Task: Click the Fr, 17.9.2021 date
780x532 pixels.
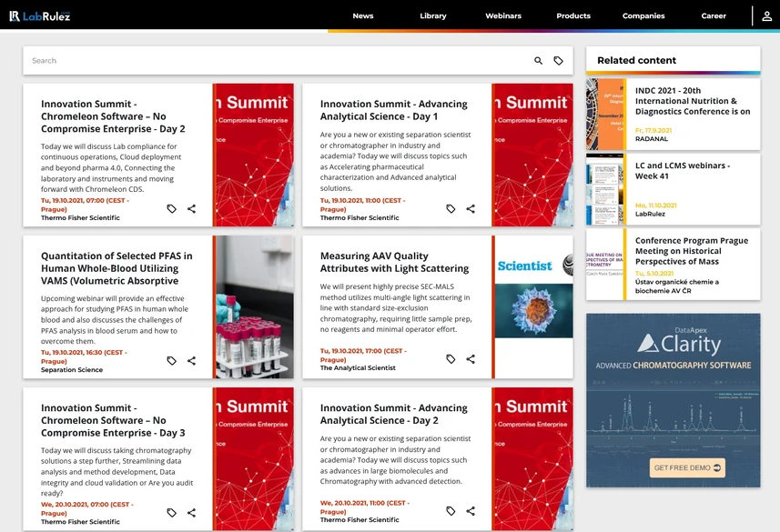Action: click(x=653, y=130)
